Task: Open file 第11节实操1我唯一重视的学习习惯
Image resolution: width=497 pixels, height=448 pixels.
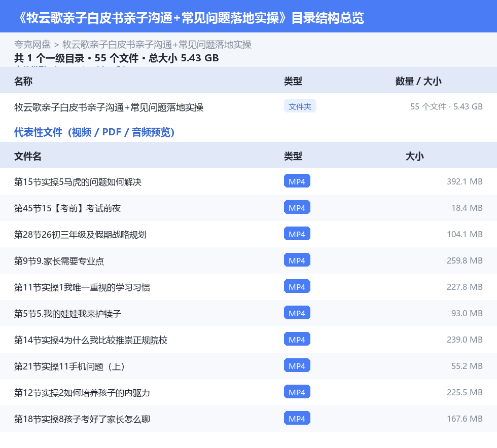Action: pos(82,287)
